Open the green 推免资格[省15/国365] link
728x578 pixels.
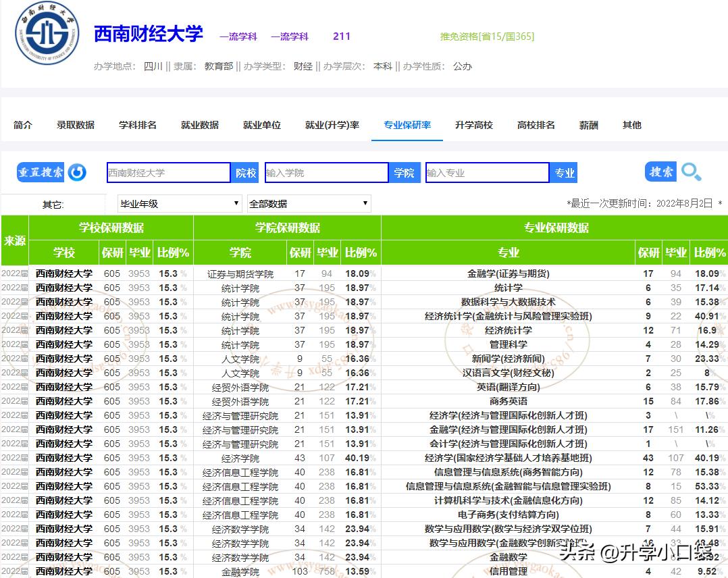point(486,35)
